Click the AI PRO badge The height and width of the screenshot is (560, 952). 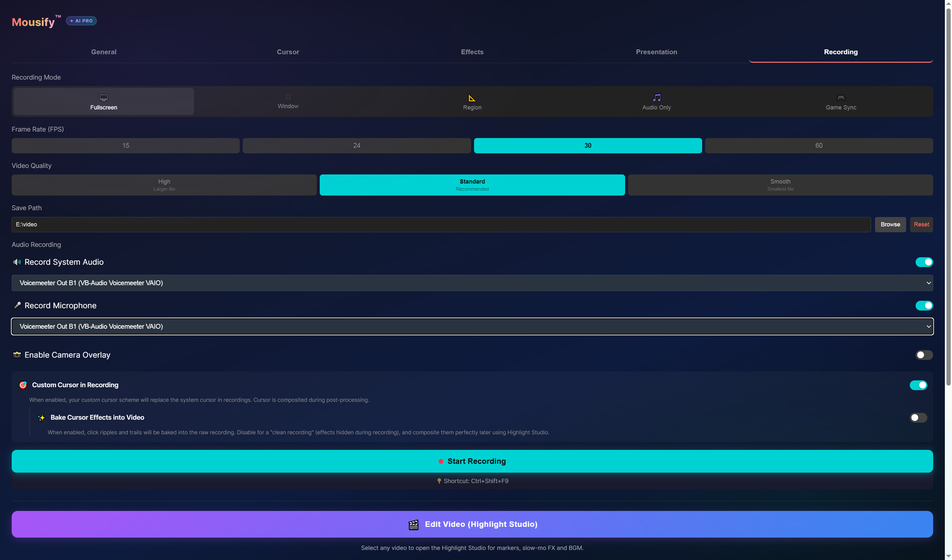click(x=81, y=21)
